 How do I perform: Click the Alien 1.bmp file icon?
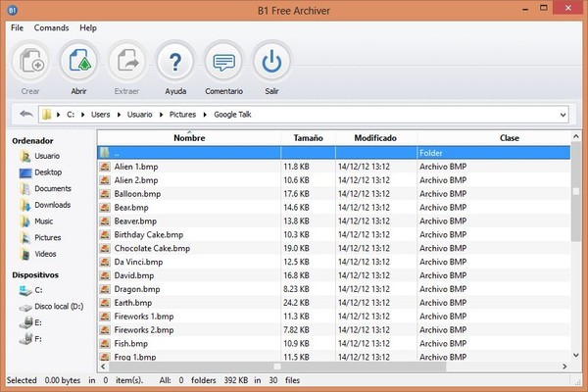(x=105, y=167)
